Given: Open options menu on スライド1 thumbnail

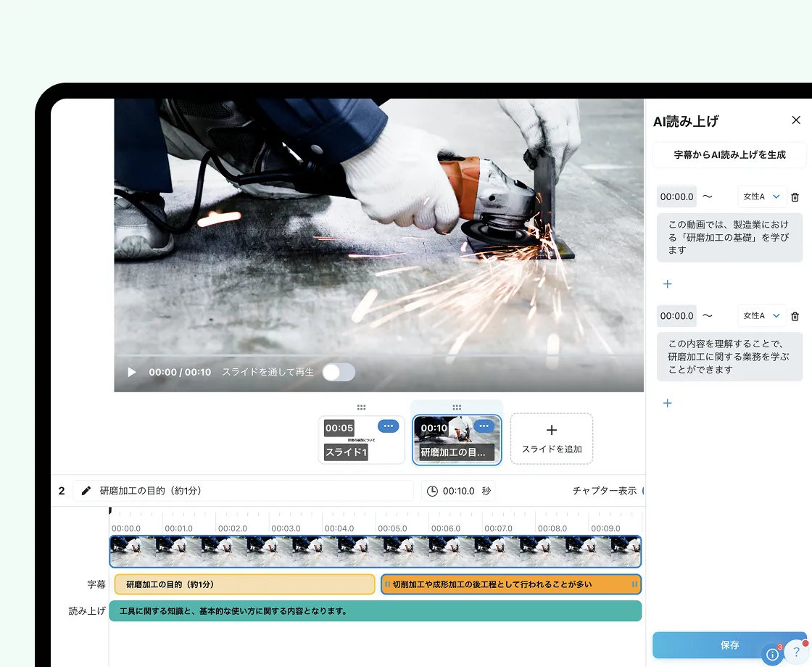Looking at the screenshot, I should tap(388, 426).
